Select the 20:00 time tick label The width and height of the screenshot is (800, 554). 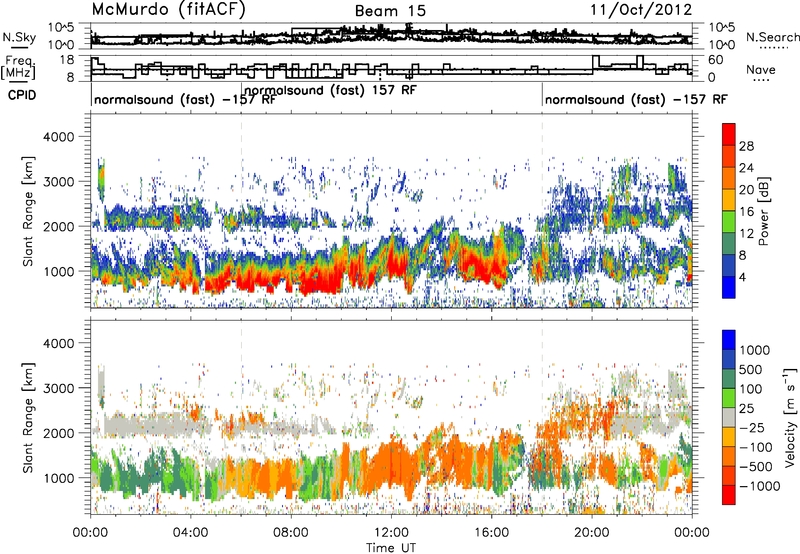[591, 533]
